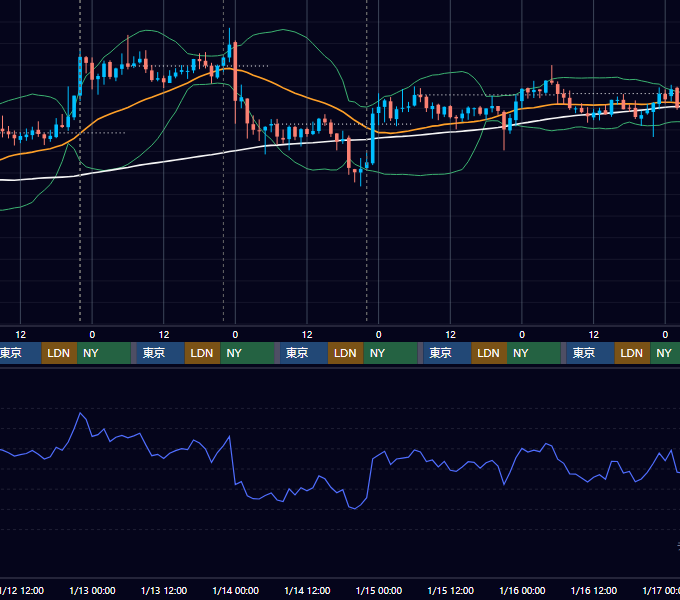Click the '12' hour label above 1/16 12:00
The image size is (680, 600).
pyautogui.click(x=594, y=335)
